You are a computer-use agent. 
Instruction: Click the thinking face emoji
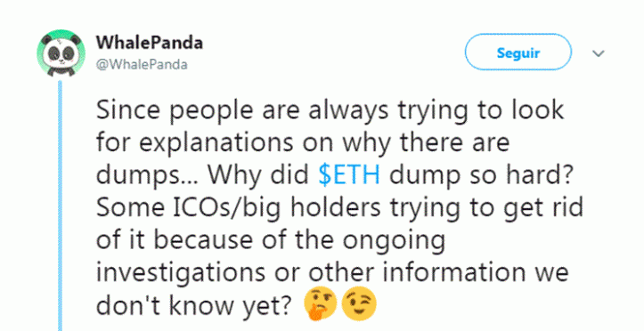click(320, 303)
